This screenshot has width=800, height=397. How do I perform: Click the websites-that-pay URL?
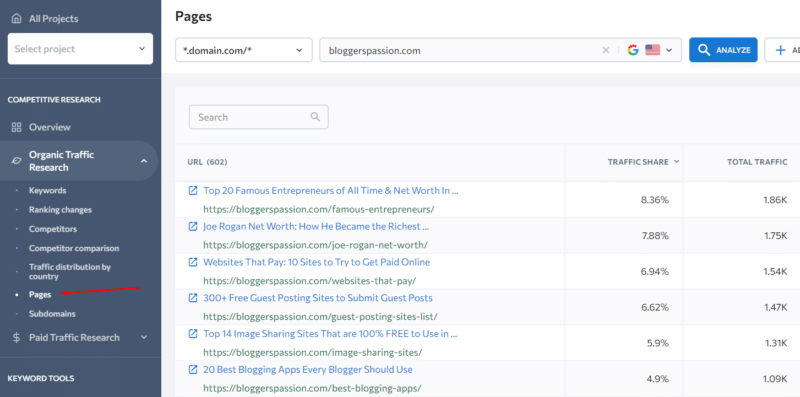[x=310, y=281]
